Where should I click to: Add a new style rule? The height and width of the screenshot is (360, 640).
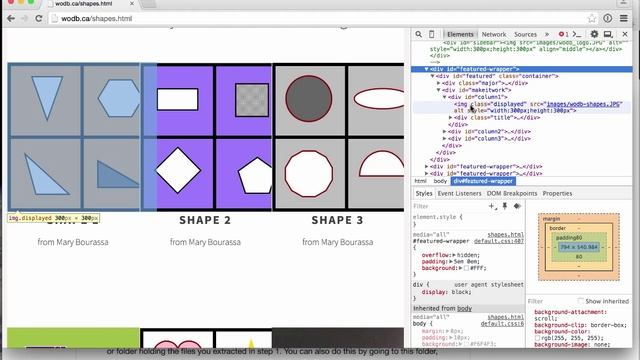click(493, 206)
